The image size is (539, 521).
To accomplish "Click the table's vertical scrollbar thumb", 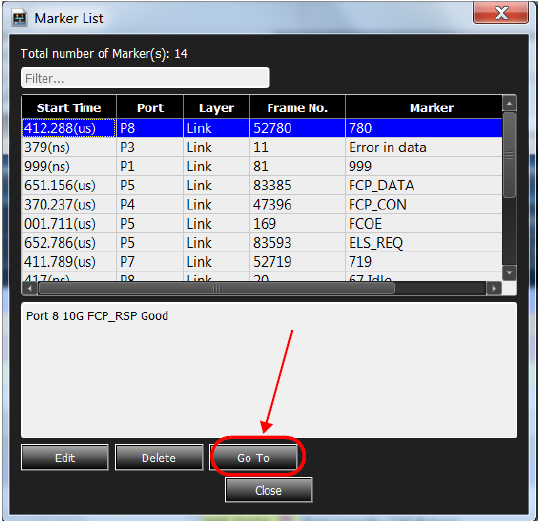I will [x=509, y=155].
